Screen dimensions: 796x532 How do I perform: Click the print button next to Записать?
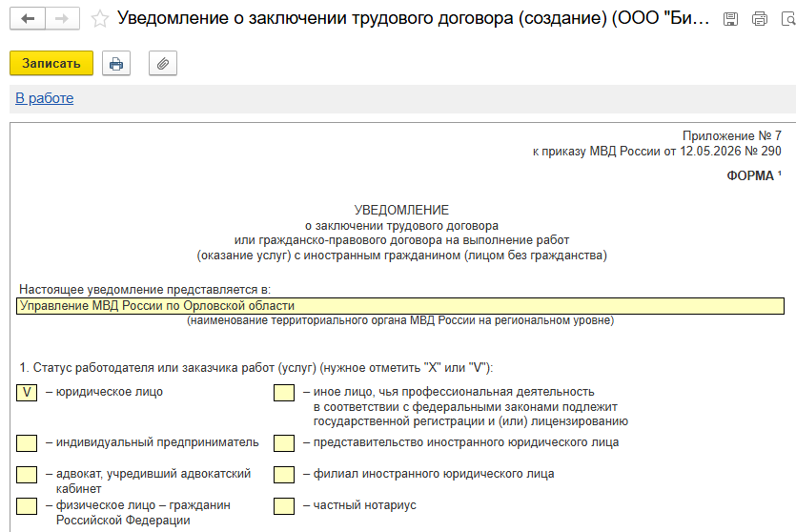pyautogui.click(x=116, y=64)
